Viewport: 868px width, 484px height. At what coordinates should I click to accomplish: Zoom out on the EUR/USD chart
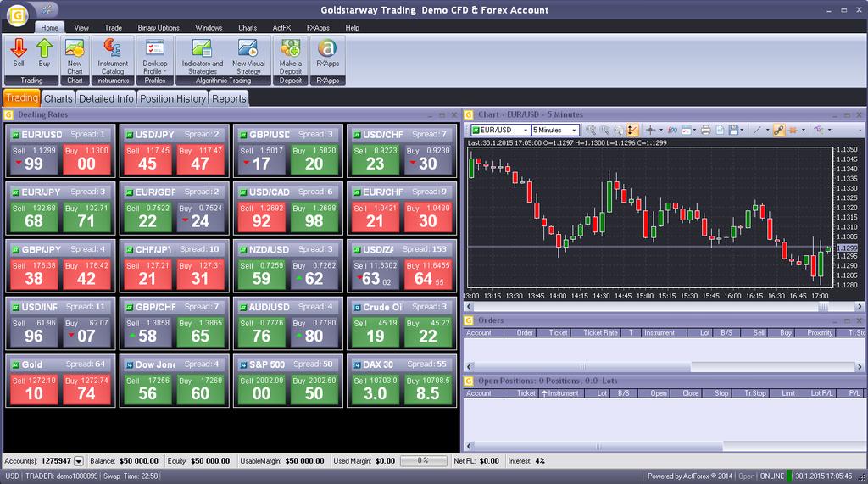coord(605,131)
